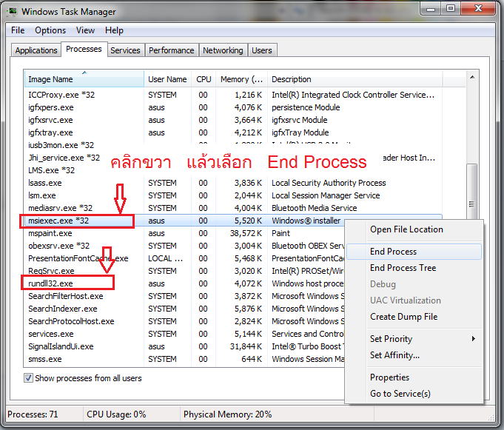Image resolution: width=504 pixels, height=430 pixels.
Task: Choose End Process in context menu
Action: pyautogui.click(x=393, y=252)
